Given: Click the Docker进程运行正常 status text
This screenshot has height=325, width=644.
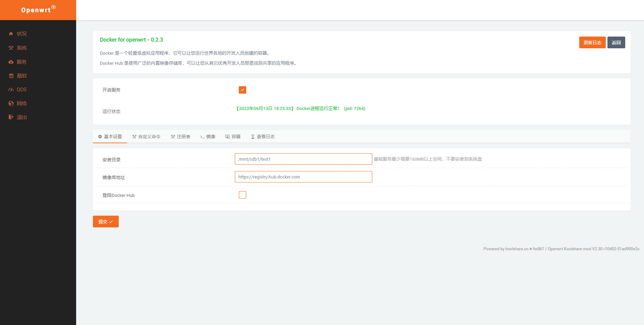Looking at the screenshot, I should [318, 109].
